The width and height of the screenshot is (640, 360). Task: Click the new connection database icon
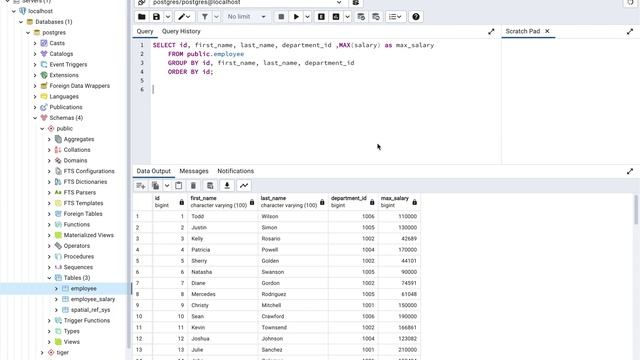click(x=356, y=2)
